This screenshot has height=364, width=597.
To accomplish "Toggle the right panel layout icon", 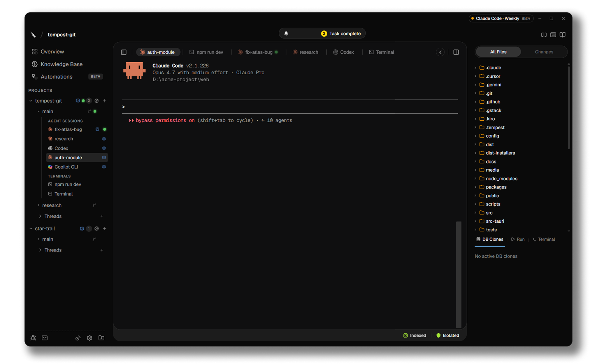I will pos(456,52).
